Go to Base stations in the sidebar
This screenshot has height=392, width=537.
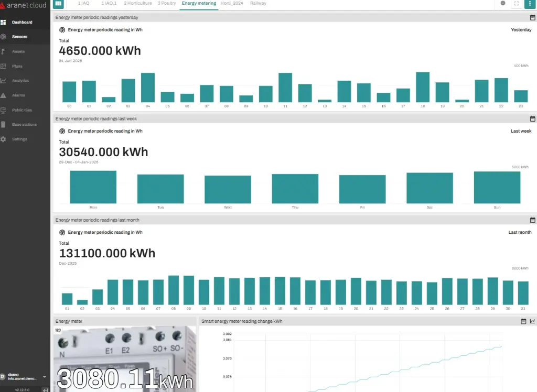(25, 124)
